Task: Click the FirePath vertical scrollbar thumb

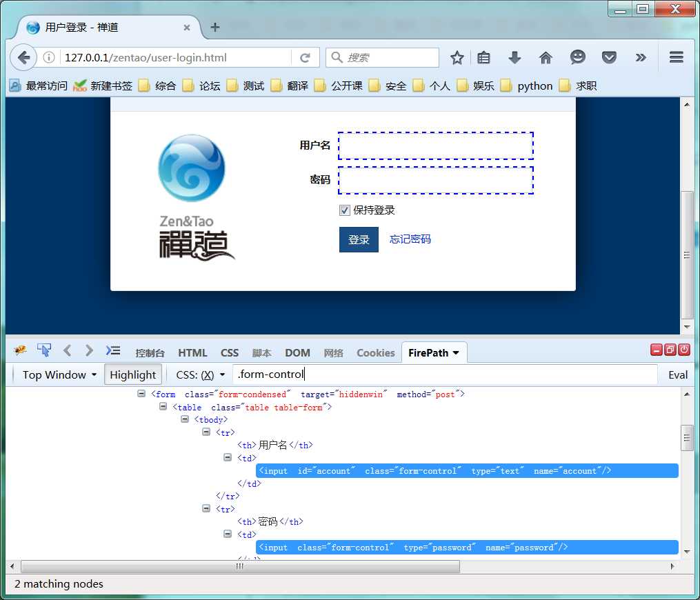Action: click(687, 439)
